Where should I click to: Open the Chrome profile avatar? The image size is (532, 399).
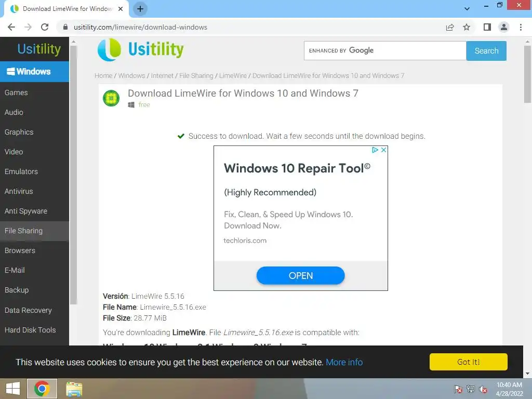504,27
